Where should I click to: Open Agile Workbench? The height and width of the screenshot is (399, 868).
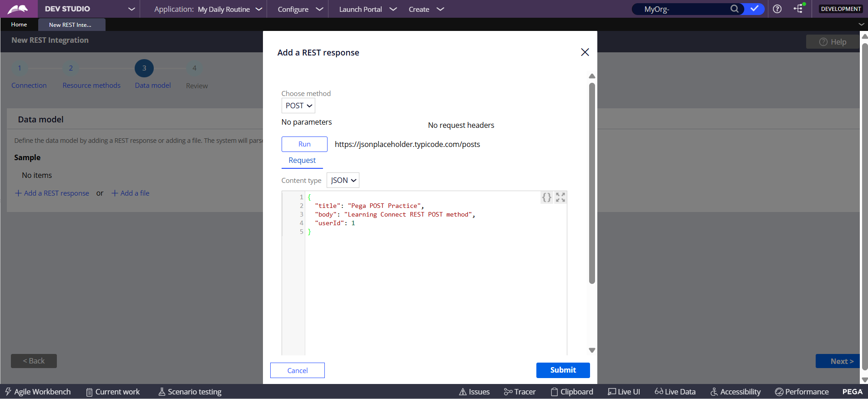[38, 392]
